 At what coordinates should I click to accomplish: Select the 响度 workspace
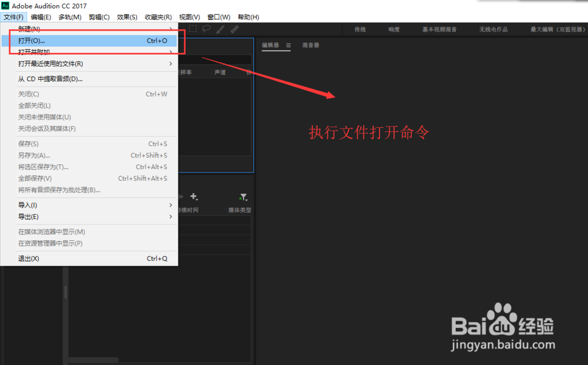click(394, 29)
